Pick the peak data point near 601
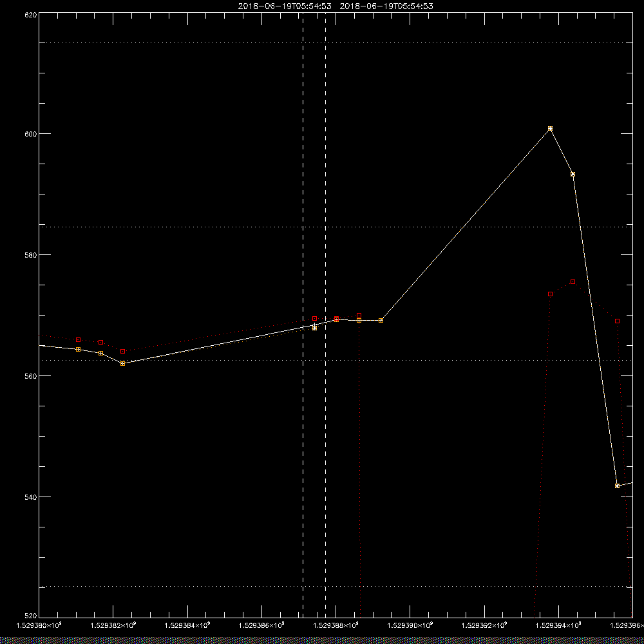 [x=551, y=129]
